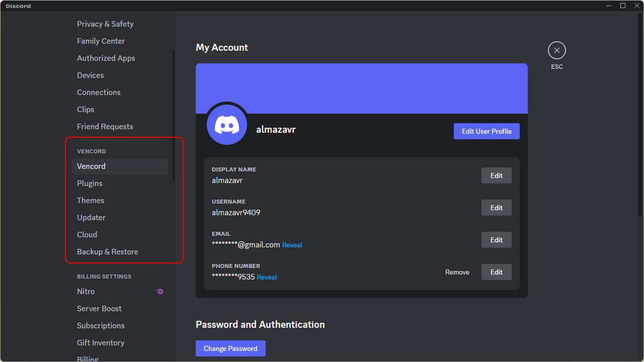Edit the username almazavr9409
This screenshot has height=362, width=644.
click(x=497, y=208)
